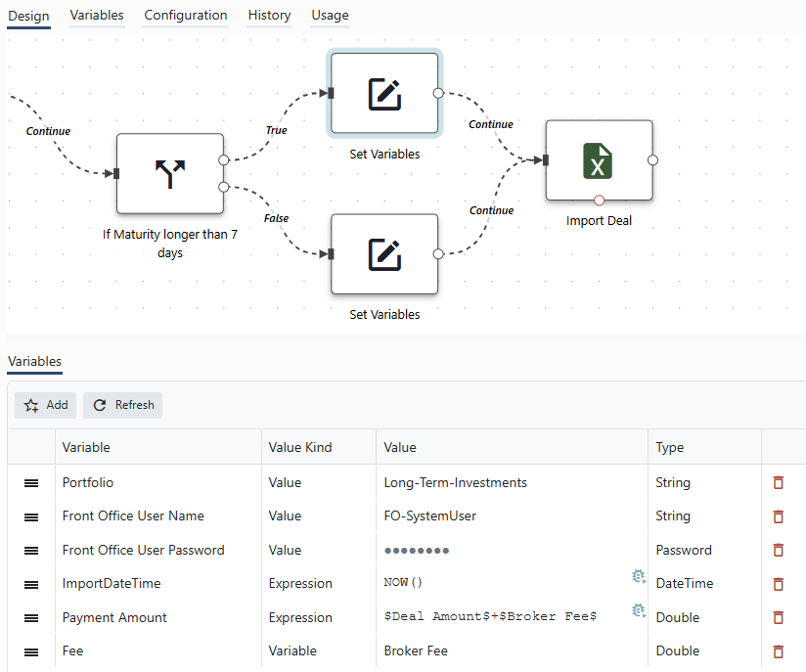Delete the Front Office User Password row
806x672 pixels.
(779, 550)
